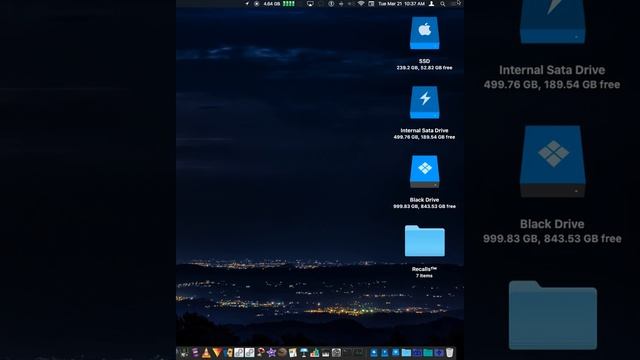Click the small "Internal Sata Drive" label under the lightning drive
This screenshot has height=360, width=640.
424,131
